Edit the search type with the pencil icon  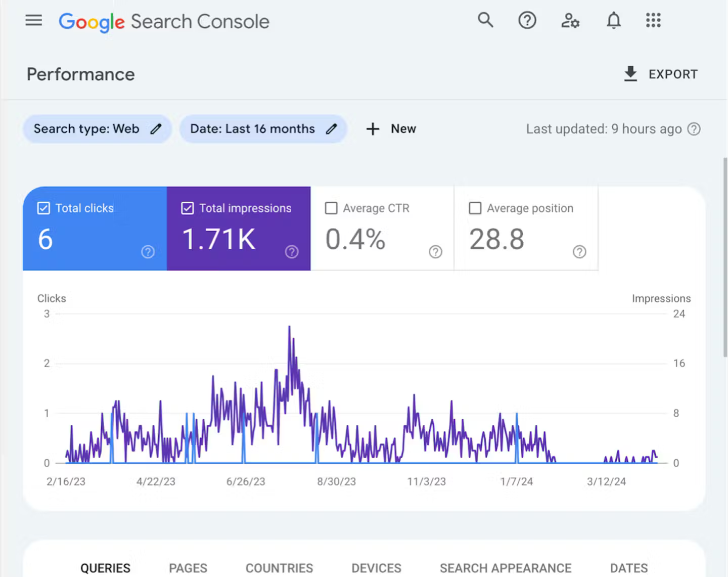point(156,129)
